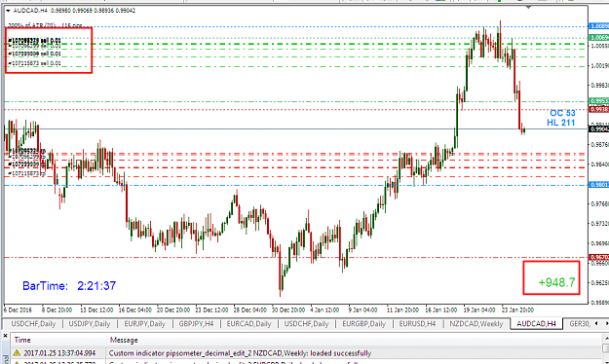
Task: Click the red 0.9938 price label on the axis
Action: pos(599,109)
